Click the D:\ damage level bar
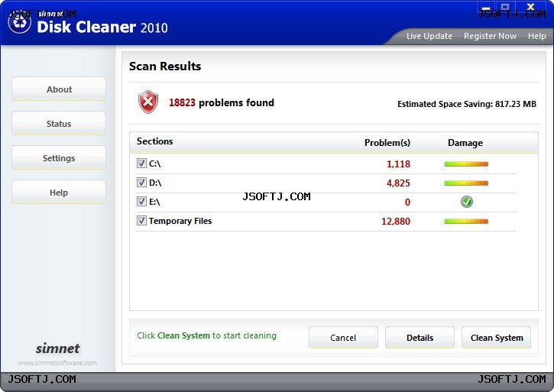 coord(466,183)
